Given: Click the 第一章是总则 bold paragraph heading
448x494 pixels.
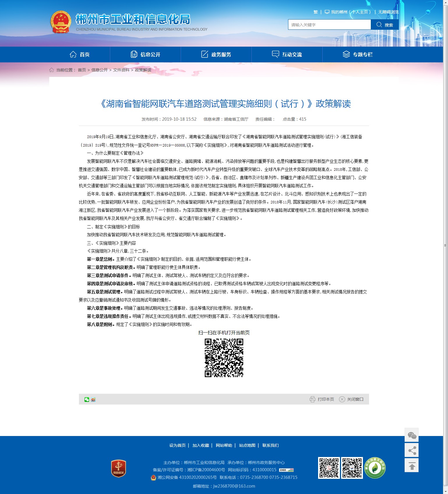Looking at the screenshot, I should click(x=101, y=259).
